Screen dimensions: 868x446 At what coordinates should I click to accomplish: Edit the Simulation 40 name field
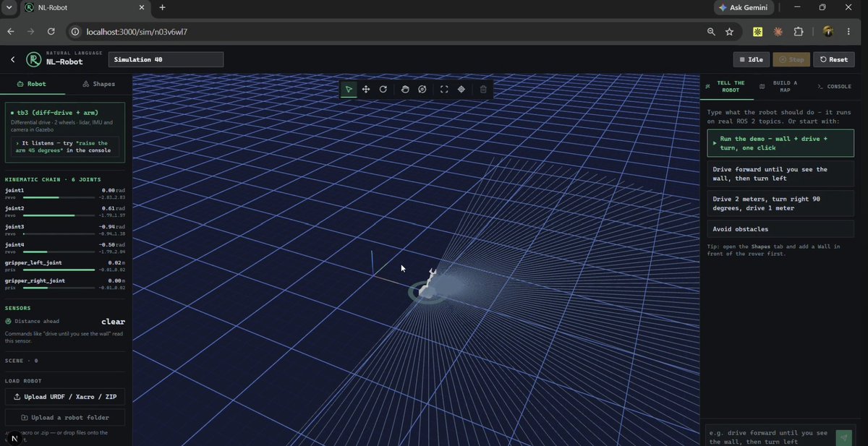click(x=166, y=59)
